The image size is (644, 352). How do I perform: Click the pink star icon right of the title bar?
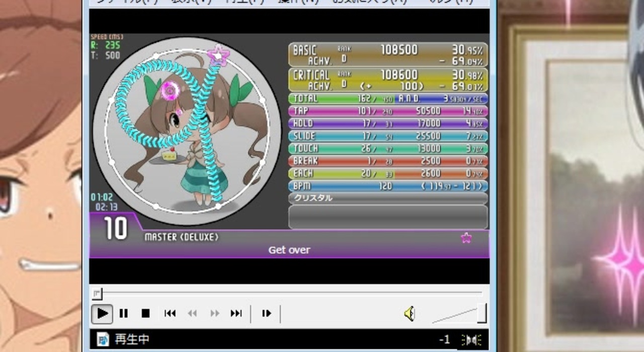(x=466, y=238)
